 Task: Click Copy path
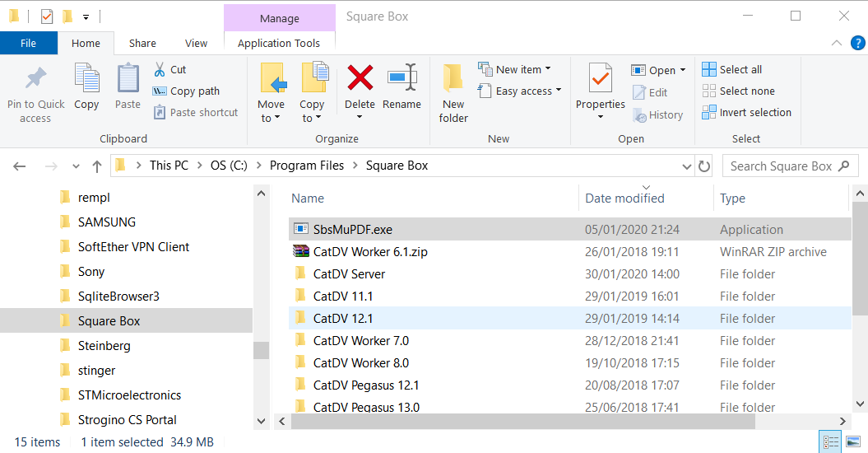click(187, 91)
